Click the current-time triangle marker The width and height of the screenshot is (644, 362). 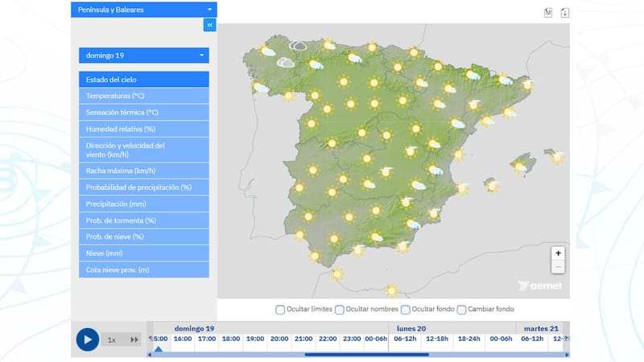[159, 349]
